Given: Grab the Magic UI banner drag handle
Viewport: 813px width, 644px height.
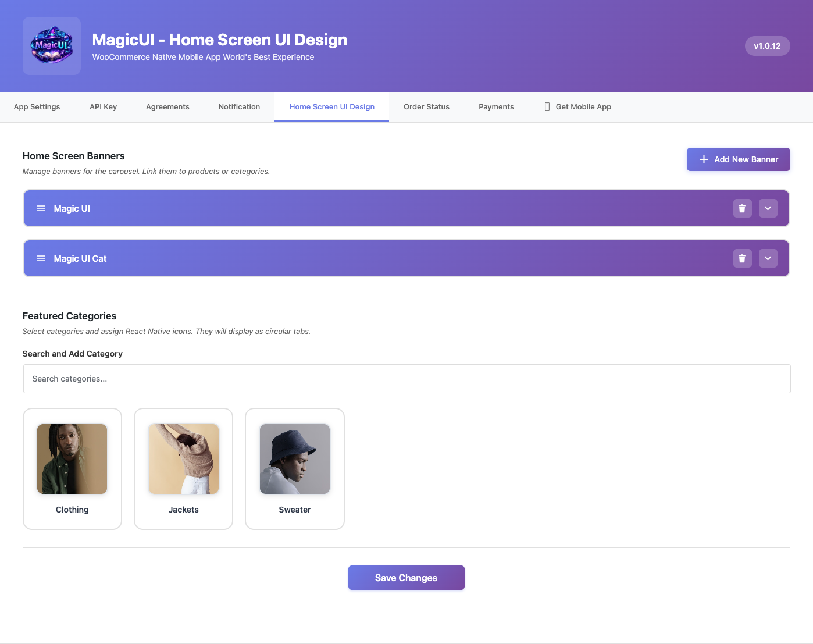Looking at the screenshot, I should [x=41, y=208].
